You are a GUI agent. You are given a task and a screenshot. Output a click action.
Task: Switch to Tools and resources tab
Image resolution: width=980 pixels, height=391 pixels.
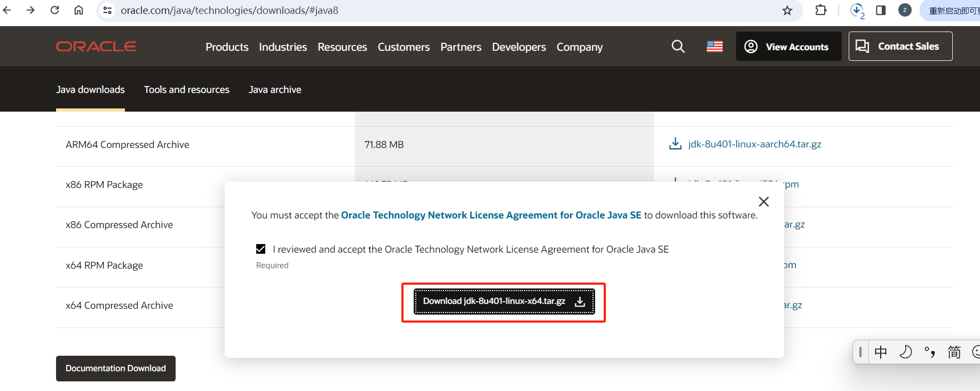tap(186, 90)
